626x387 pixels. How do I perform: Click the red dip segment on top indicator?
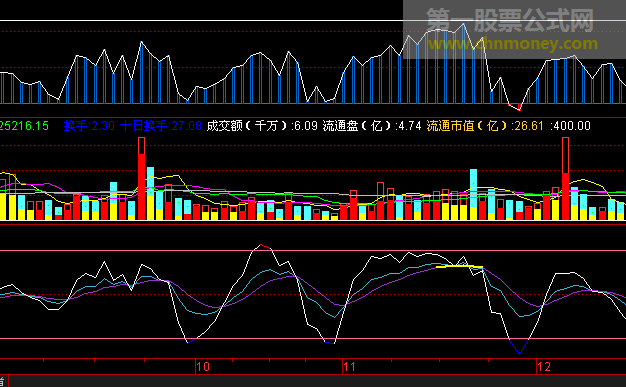515,107
